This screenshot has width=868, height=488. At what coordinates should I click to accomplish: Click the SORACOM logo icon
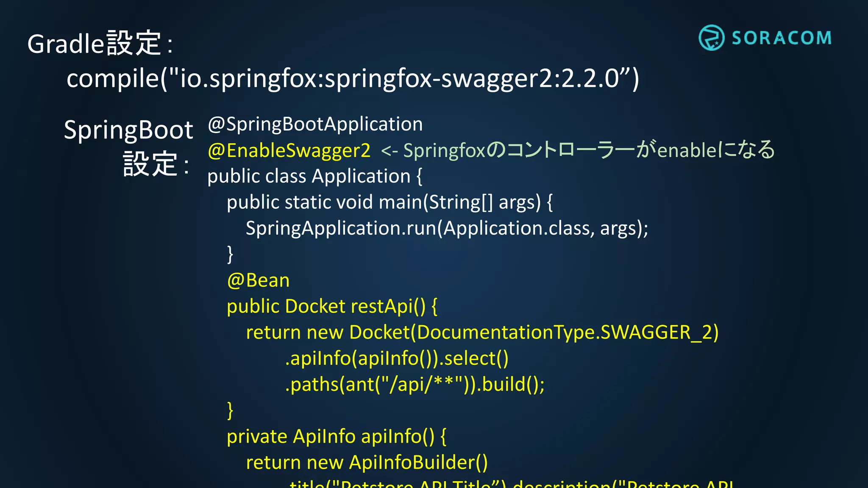(x=712, y=38)
